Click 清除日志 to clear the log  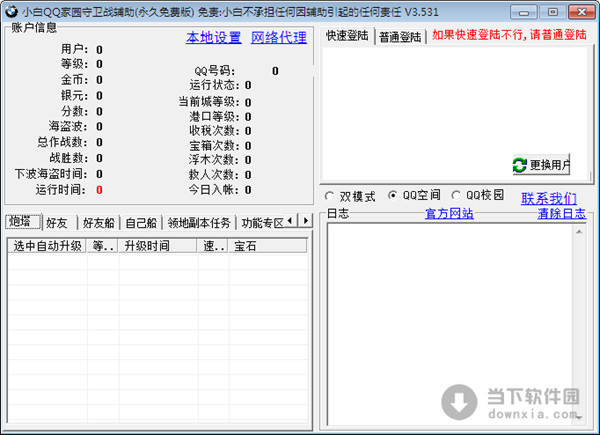tap(562, 214)
